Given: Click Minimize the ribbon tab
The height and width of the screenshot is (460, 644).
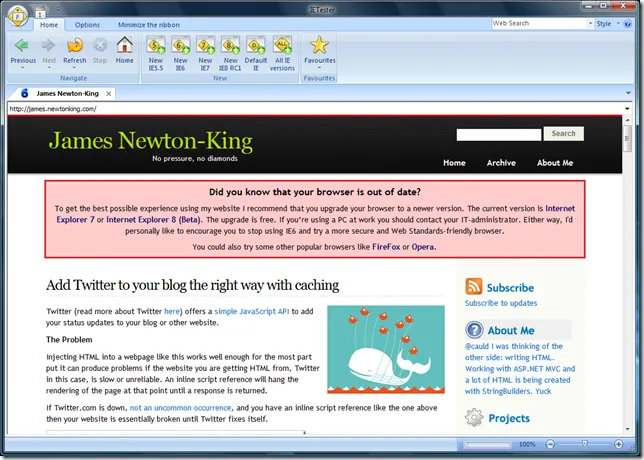Looking at the screenshot, I should pos(147,24).
